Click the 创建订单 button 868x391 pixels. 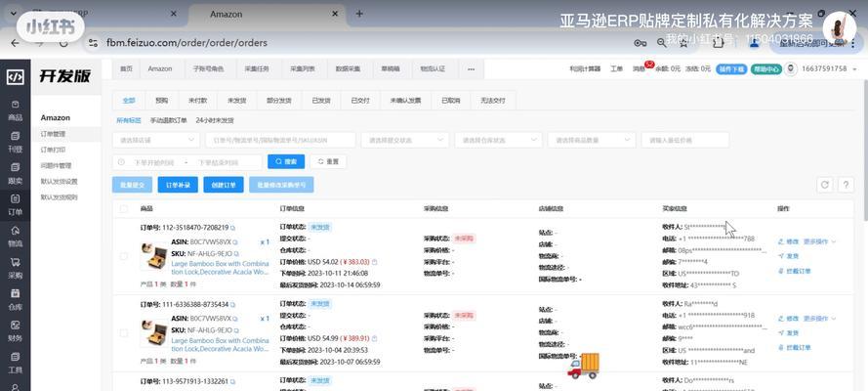click(x=224, y=185)
